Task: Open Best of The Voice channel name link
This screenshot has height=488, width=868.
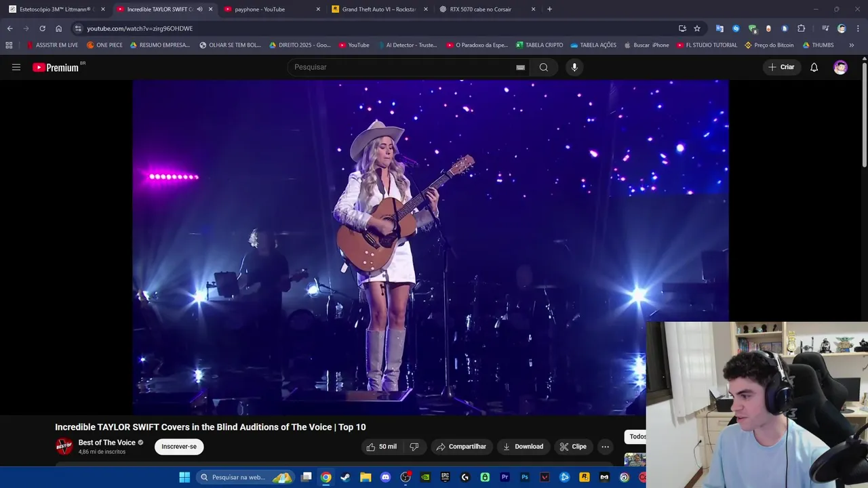Action: [107, 443]
